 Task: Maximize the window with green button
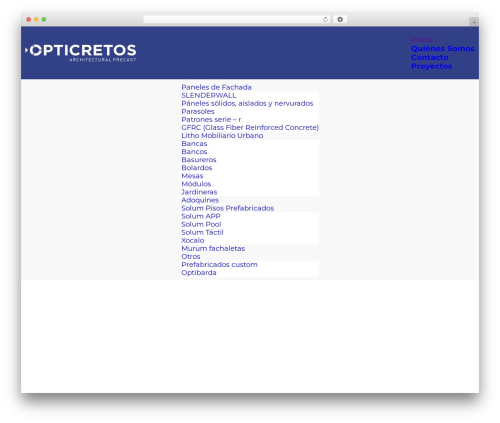tap(44, 19)
